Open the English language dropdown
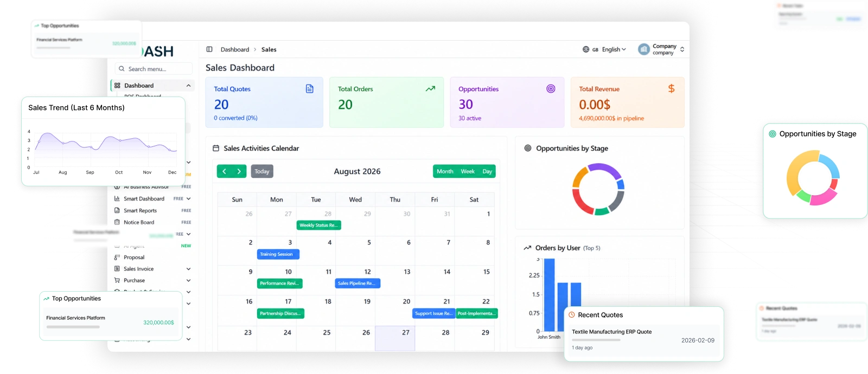Image resolution: width=868 pixels, height=374 pixels. coord(614,49)
